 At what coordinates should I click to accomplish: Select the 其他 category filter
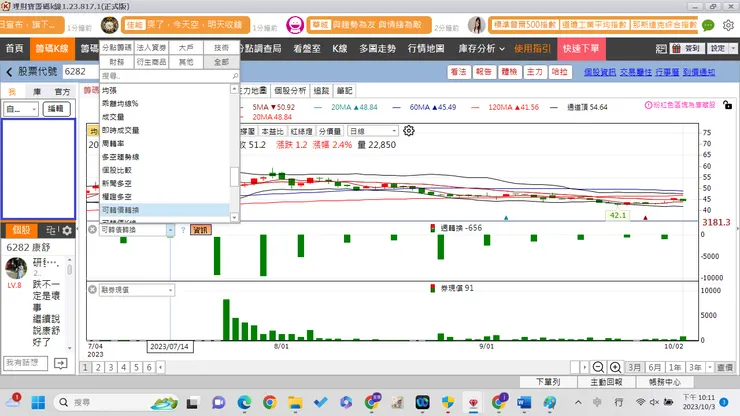coord(186,62)
